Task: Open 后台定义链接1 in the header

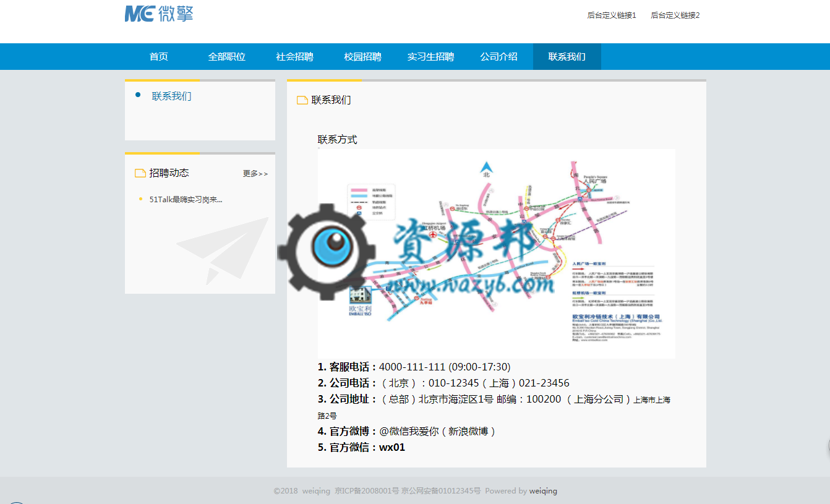Action: tap(612, 15)
